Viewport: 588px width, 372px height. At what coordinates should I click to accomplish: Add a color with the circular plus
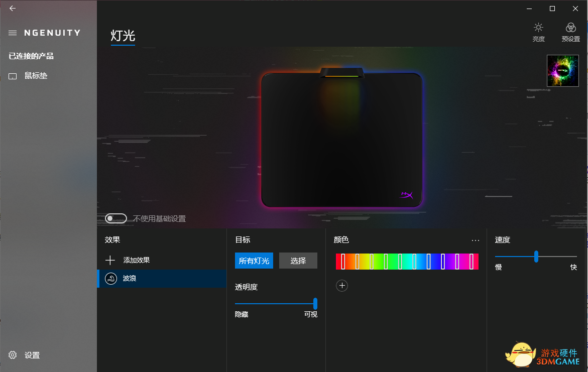341,286
